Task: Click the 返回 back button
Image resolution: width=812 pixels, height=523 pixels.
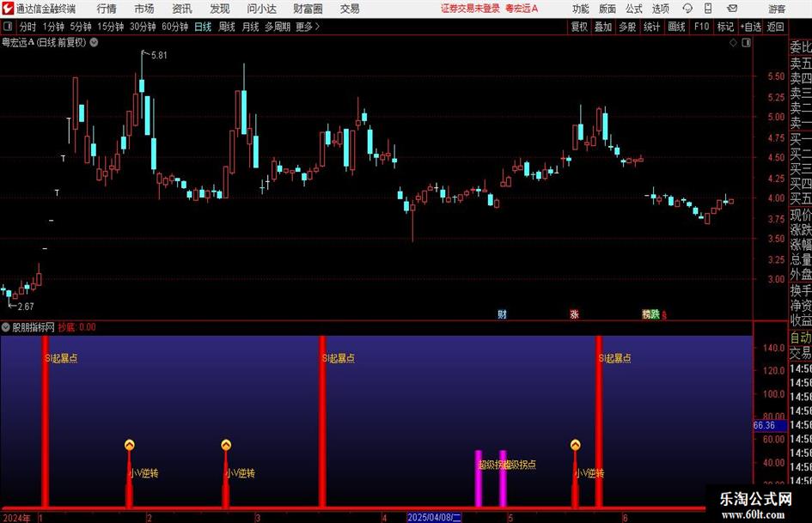Action: tap(775, 27)
